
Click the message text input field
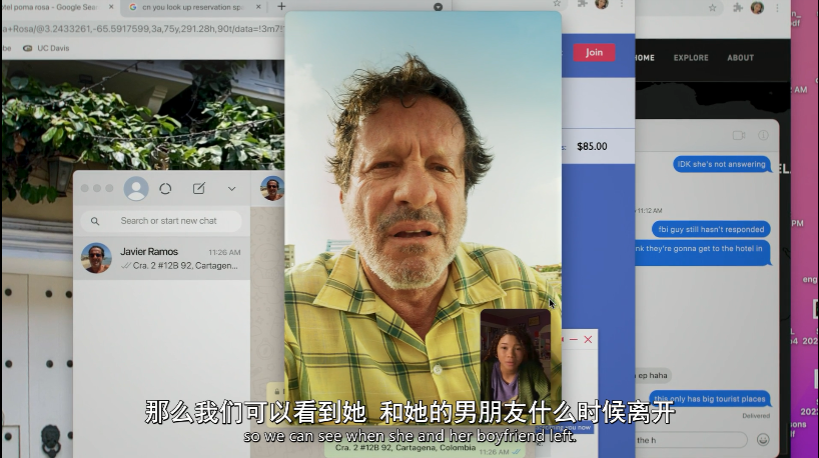pyautogui.click(x=691, y=439)
